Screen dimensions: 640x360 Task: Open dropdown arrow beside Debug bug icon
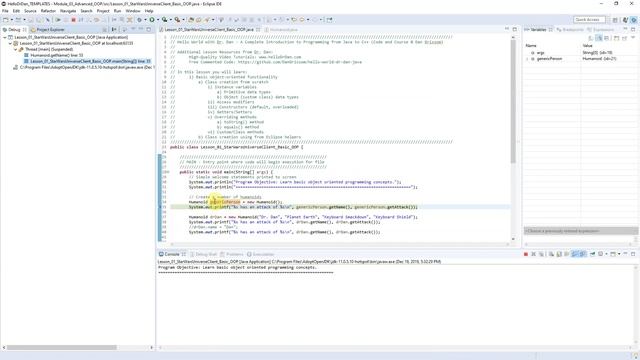coord(145,20)
